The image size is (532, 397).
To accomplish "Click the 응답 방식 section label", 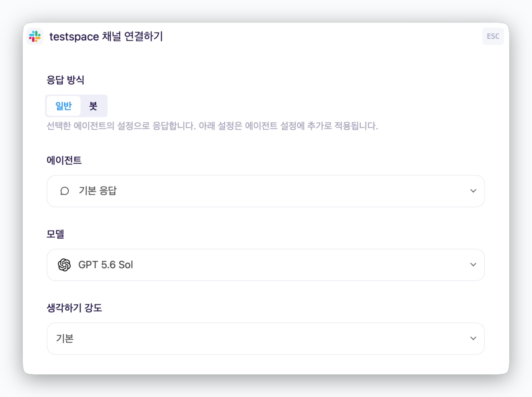I will pyautogui.click(x=65, y=80).
